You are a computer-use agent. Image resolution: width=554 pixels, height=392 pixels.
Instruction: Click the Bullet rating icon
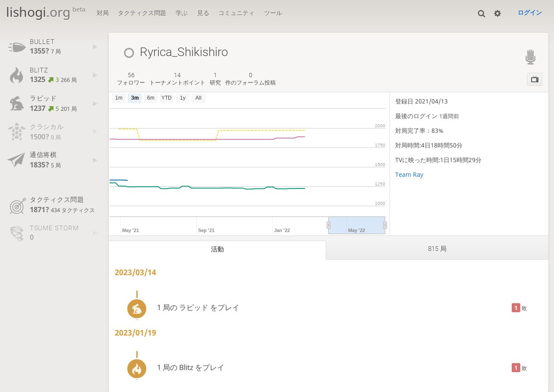click(17, 47)
